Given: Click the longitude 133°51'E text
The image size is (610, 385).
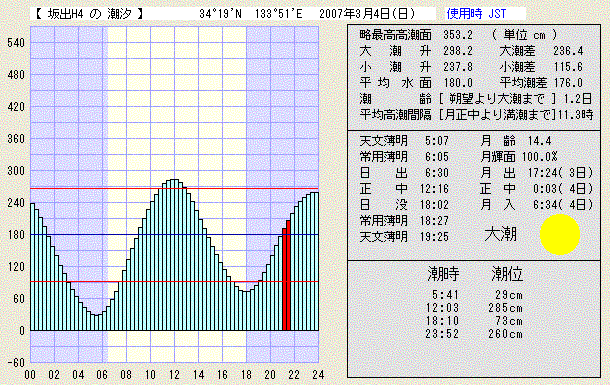Looking at the screenshot, I should coord(279,14).
